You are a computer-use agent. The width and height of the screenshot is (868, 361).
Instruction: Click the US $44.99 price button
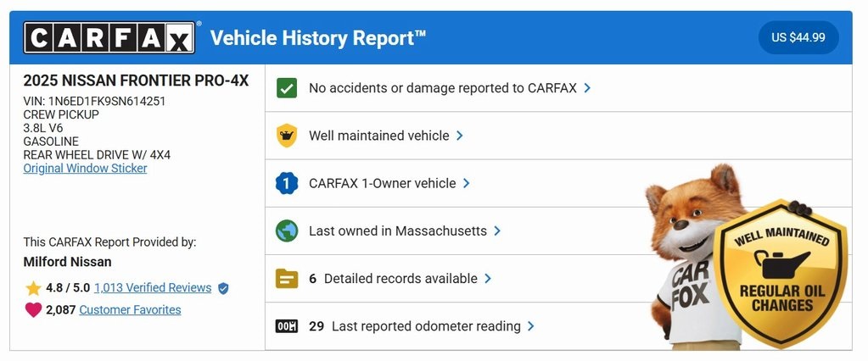coord(798,38)
